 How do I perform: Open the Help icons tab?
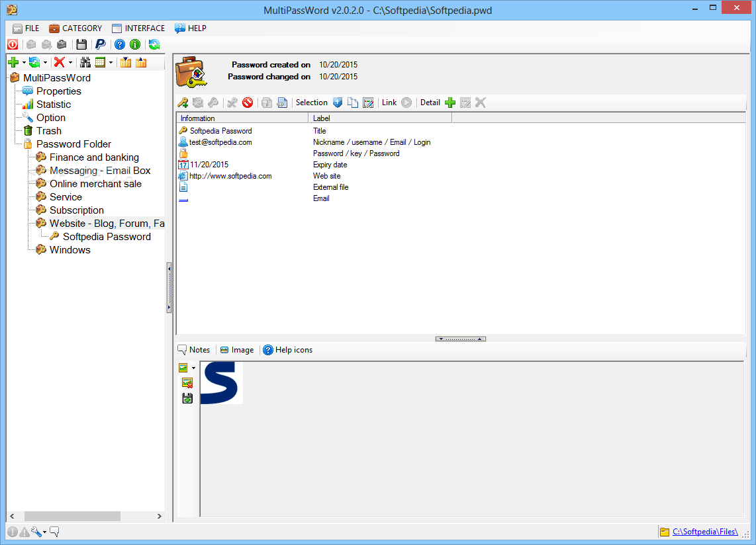288,350
